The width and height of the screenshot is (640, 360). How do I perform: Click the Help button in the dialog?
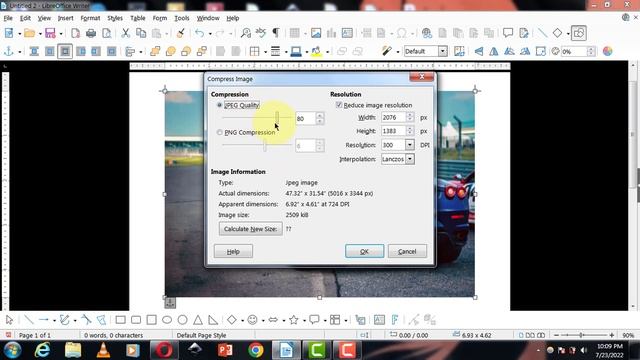(x=233, y=251)
